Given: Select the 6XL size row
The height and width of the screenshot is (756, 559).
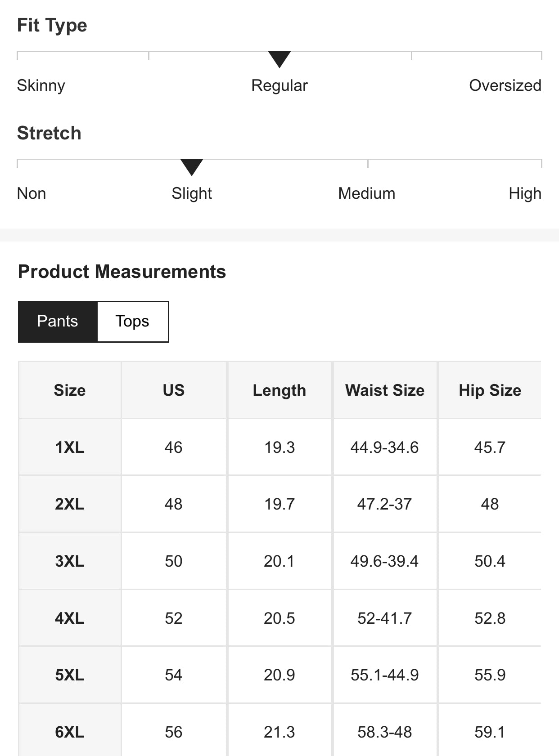Looking at the screenshot, I should (x=70, y=732).
